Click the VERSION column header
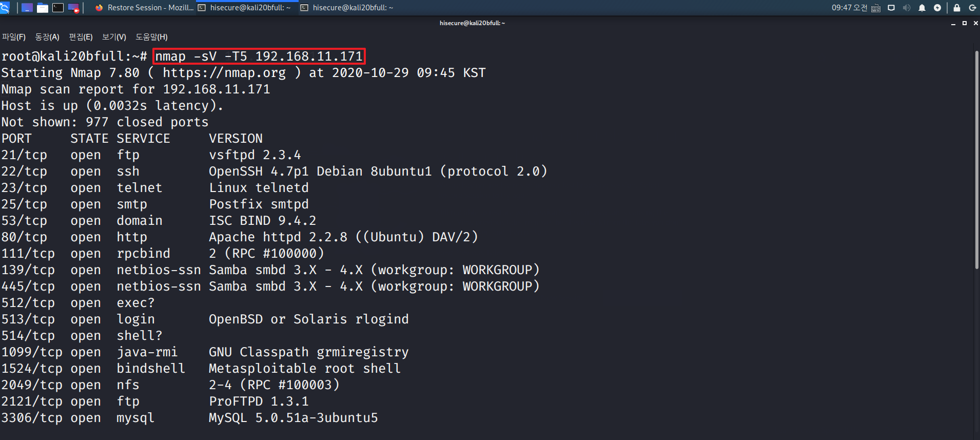Screen dimensions: 980x440 [236, 139]
